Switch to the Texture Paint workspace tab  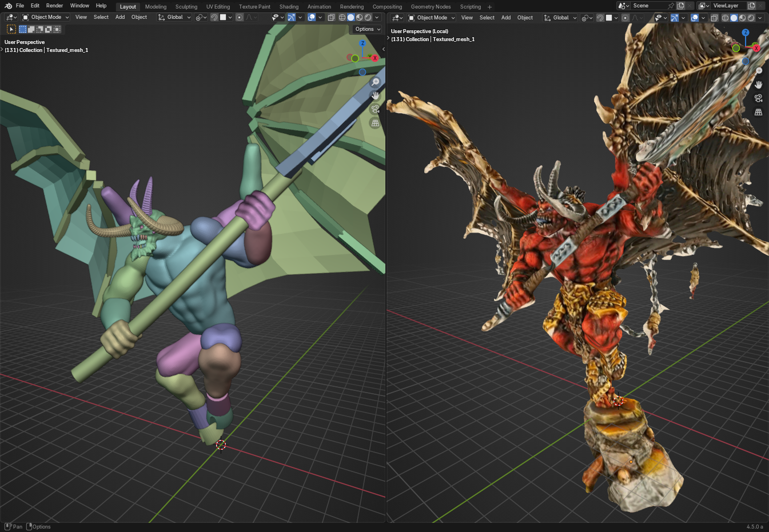point(254,7)
